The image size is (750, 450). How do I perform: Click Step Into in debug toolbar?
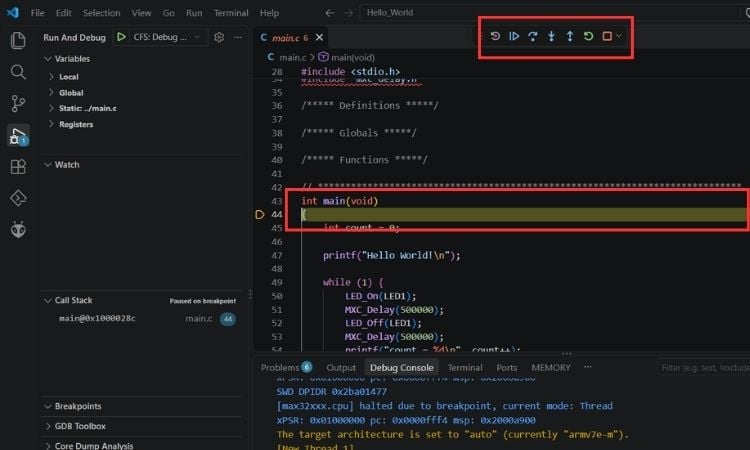point(551,36)
